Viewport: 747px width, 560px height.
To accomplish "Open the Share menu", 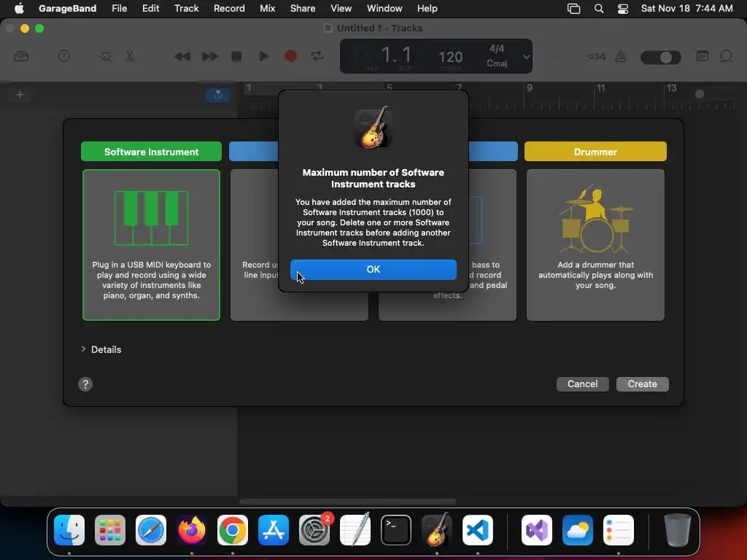I will coord(303,8).
